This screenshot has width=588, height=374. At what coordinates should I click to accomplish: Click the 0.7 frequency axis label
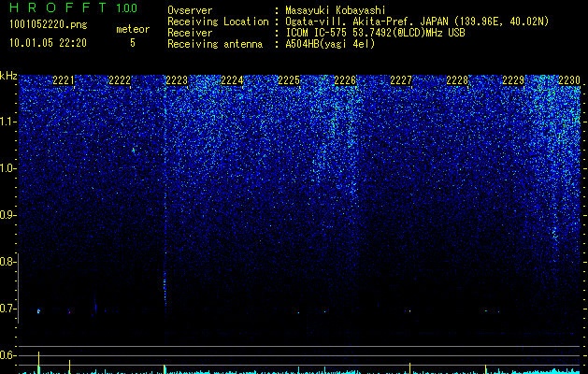coord(8,309)
